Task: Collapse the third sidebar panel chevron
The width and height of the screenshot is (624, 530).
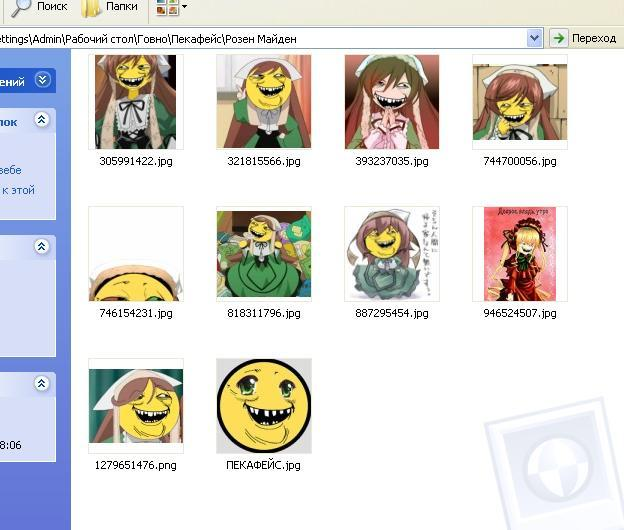Action: tap(41, 246)
